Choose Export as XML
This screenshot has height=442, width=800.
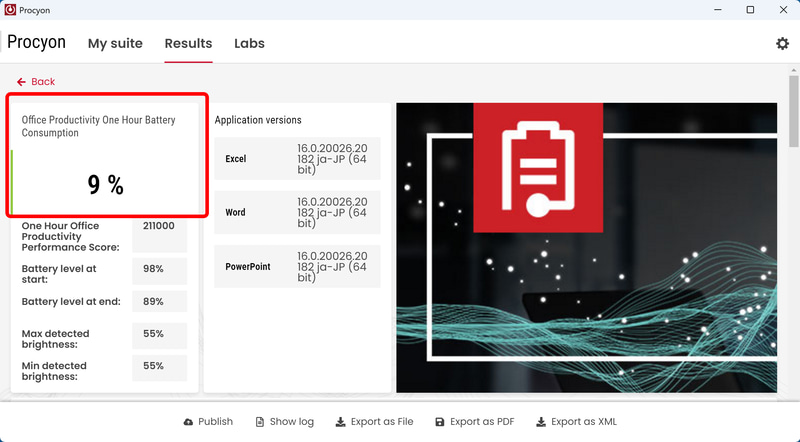[577, 422]
